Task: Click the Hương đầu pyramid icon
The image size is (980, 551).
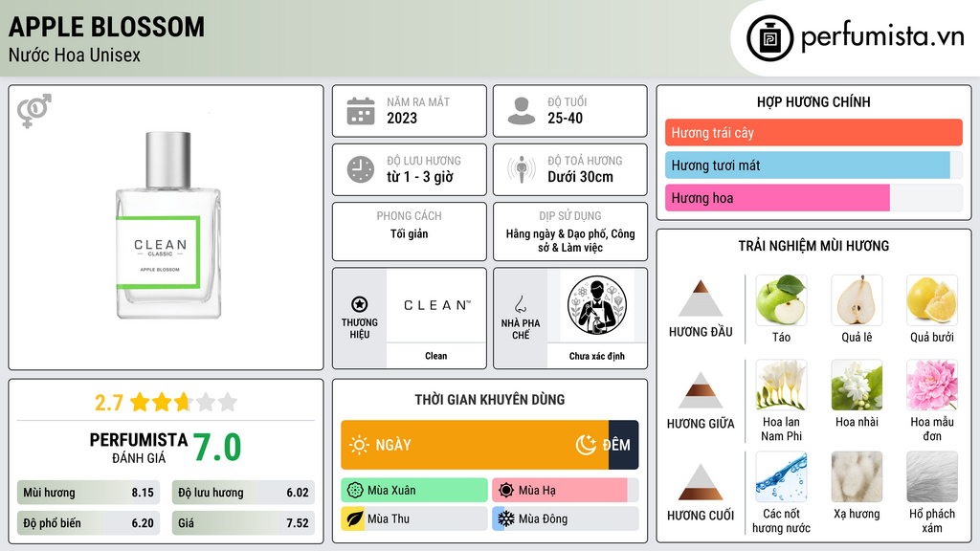Action: pyautogui.click(x=701, y=298)
